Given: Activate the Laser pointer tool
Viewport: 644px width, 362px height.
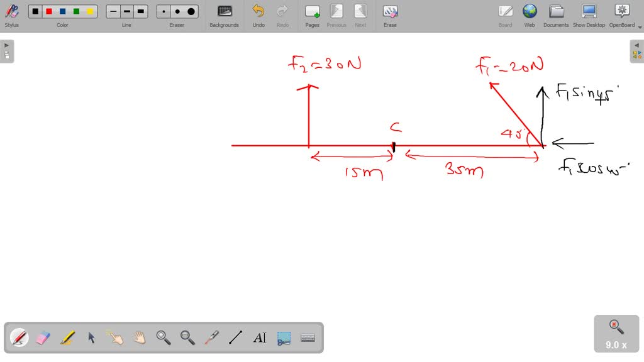Looking at the screenshot, I should 211,337.
